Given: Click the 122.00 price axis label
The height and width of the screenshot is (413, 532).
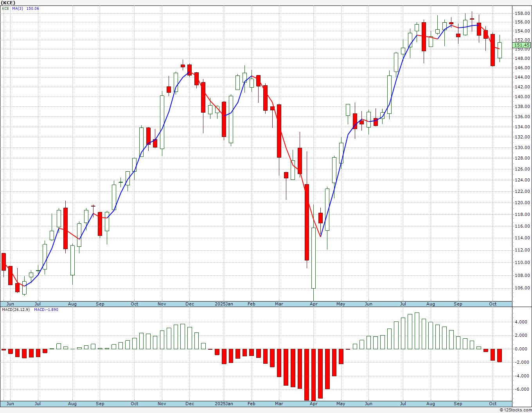Looking at the screenshot, I should (523, 191).
